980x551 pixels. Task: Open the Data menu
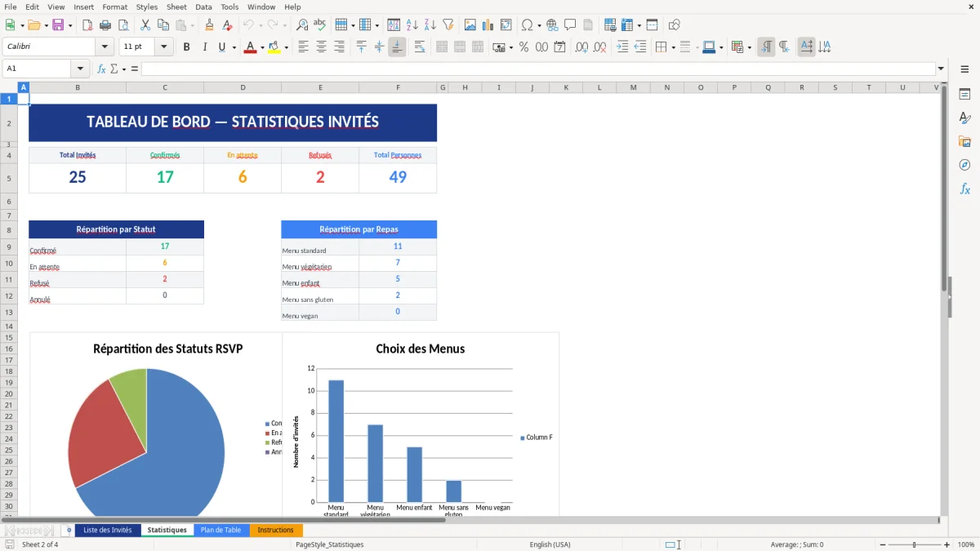[203, 7]
